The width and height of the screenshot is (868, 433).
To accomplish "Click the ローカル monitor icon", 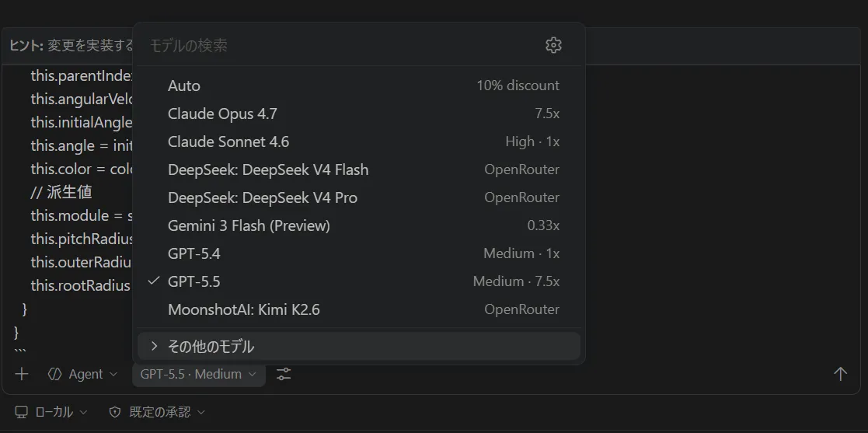I will click(x=22, y=411).
